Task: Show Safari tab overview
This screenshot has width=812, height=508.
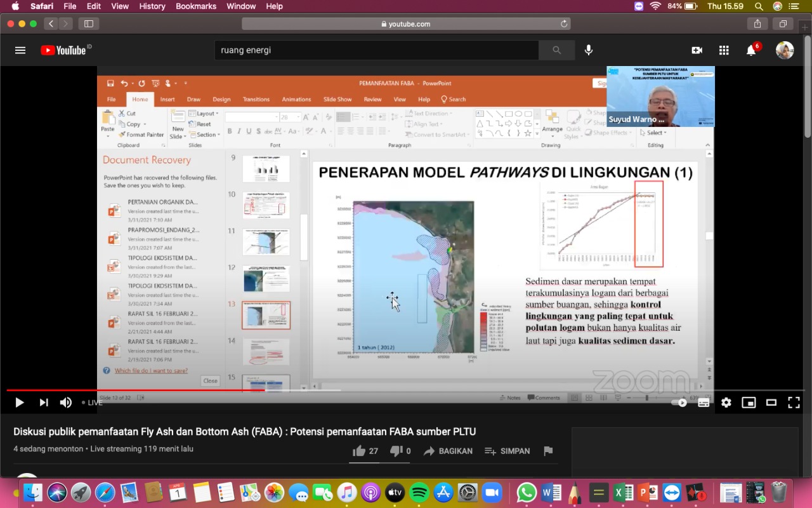Action: pos(783,23)
